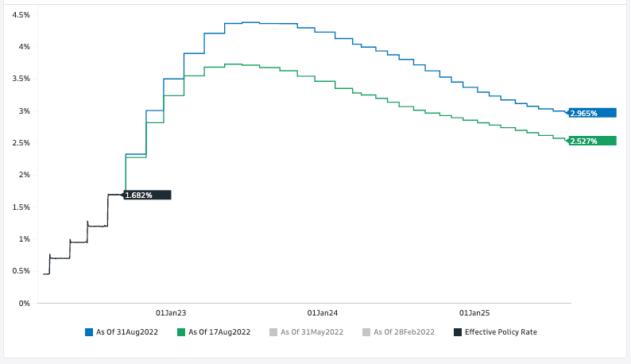Click the 01Jan24 x-axis label
The height and width of the screenshot is (364, 631).
(322, 313)
